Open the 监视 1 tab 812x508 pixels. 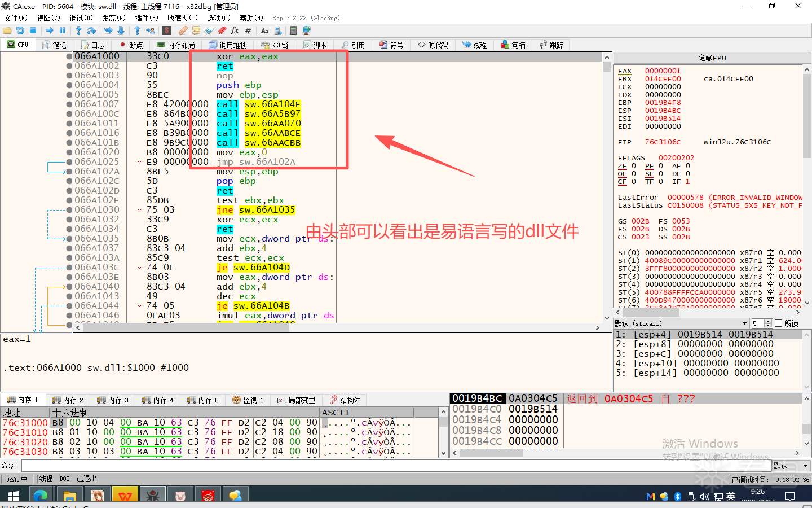248,400
